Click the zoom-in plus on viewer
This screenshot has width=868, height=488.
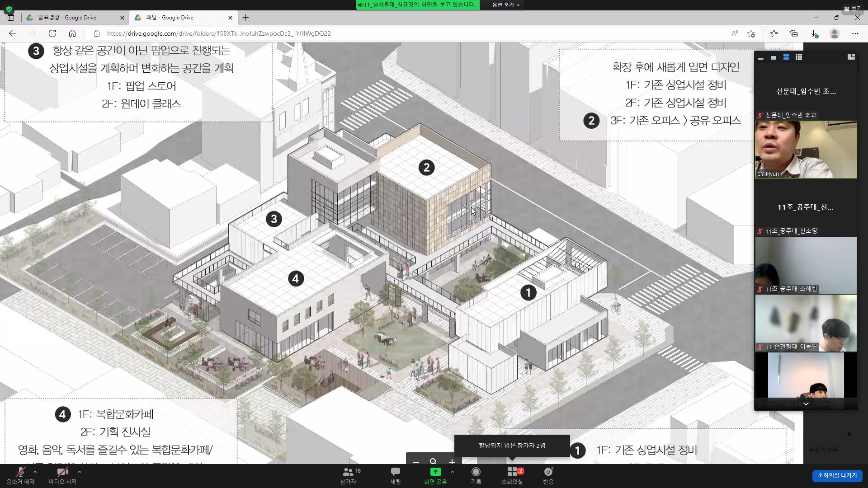point(452,461)
